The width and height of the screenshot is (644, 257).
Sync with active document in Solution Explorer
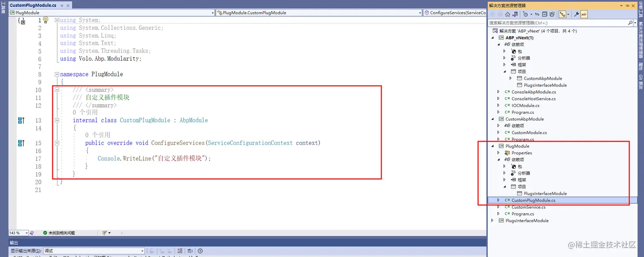pyautogui.click(x=537, y=14)
